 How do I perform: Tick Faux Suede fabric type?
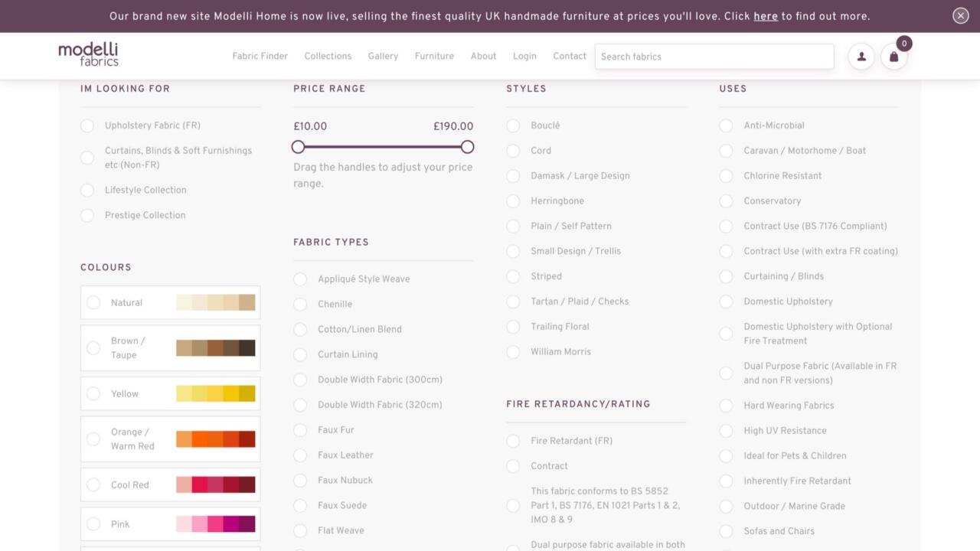click(300, 506)
